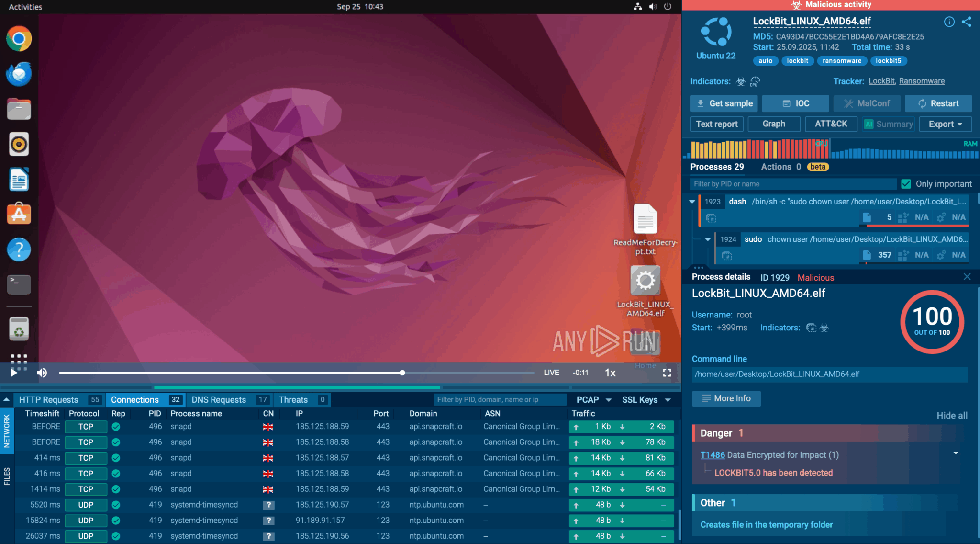This screenshot has width=980, height=544.
Task: Open the Export dropdown
Action: click(x=945, y=124)
